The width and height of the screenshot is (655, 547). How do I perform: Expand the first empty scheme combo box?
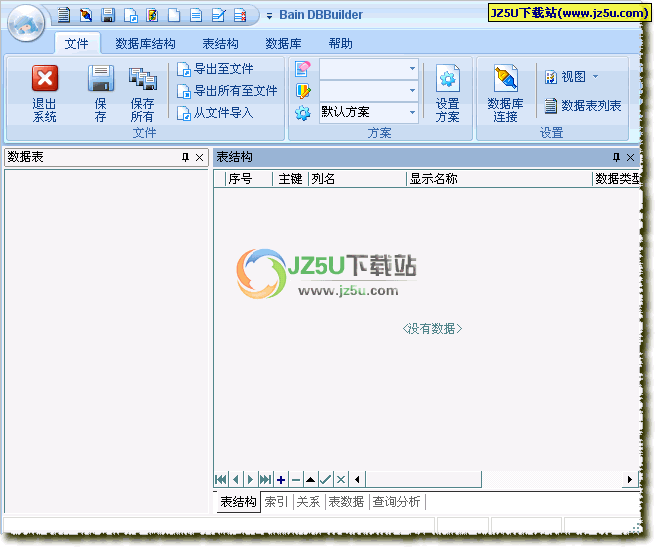(412, 69)
